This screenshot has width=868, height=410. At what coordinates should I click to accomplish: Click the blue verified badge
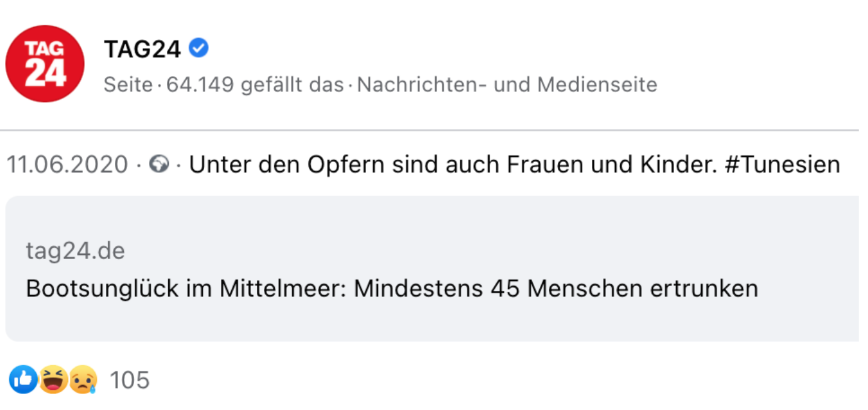click(200, 48)
